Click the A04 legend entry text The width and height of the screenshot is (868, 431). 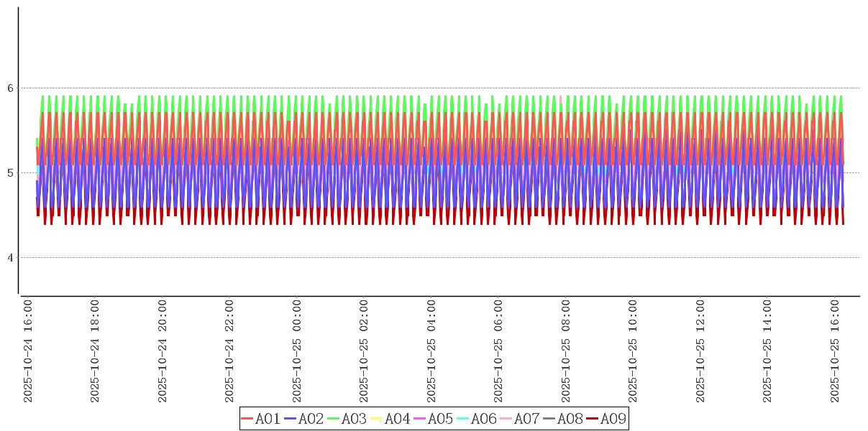click(x=397, y=419)
